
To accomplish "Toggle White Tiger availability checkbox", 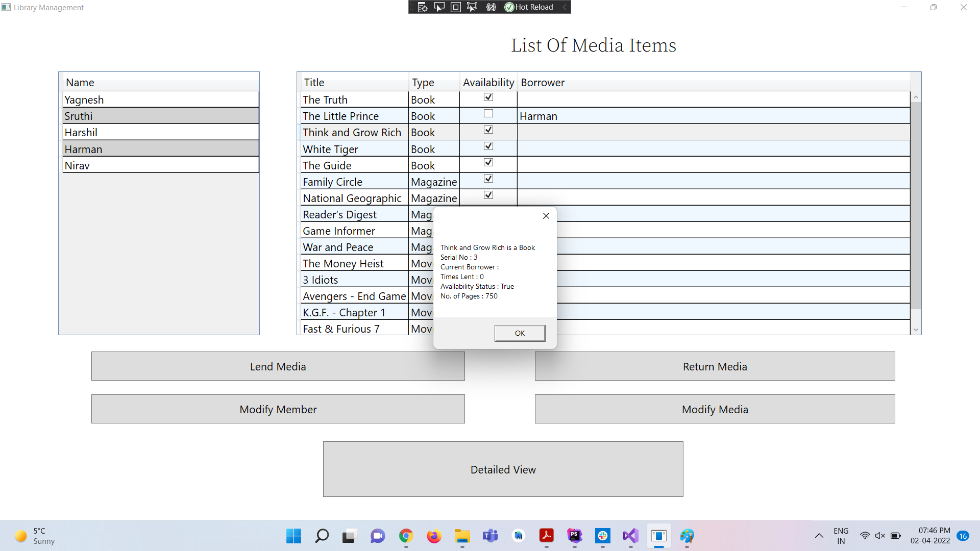I will [488, 146].
